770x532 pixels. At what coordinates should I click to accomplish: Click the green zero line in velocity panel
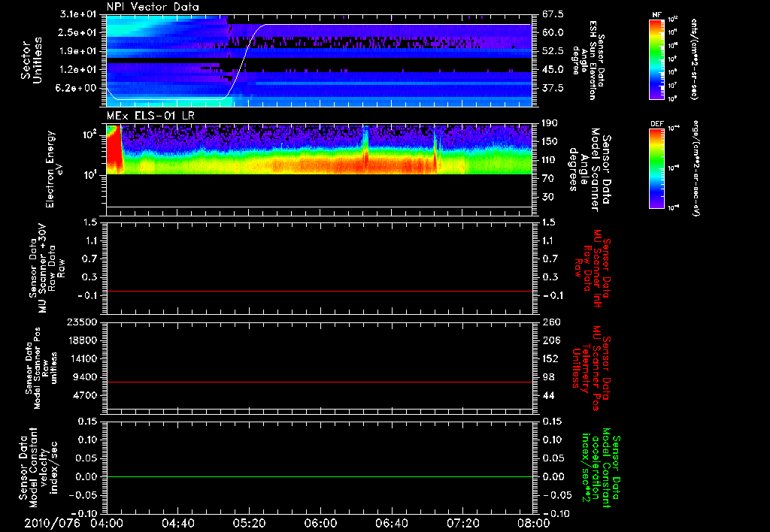320,476
